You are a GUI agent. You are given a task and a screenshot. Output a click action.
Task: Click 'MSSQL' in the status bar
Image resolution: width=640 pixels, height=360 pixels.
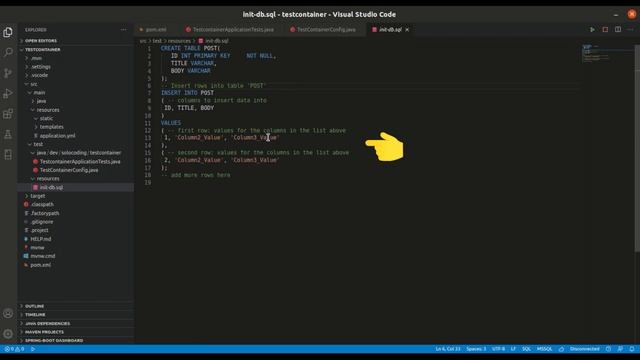[x=544, y=349]
